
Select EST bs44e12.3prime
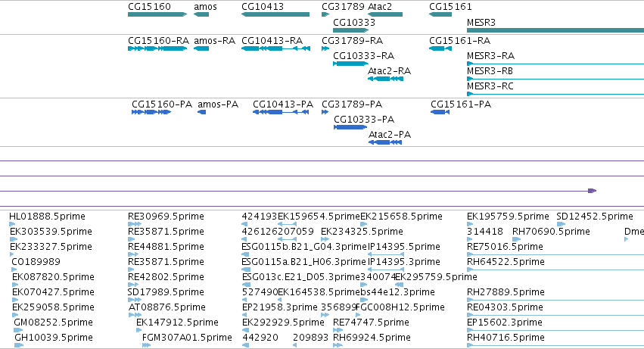pyautogui.click(x=397, y=292)
